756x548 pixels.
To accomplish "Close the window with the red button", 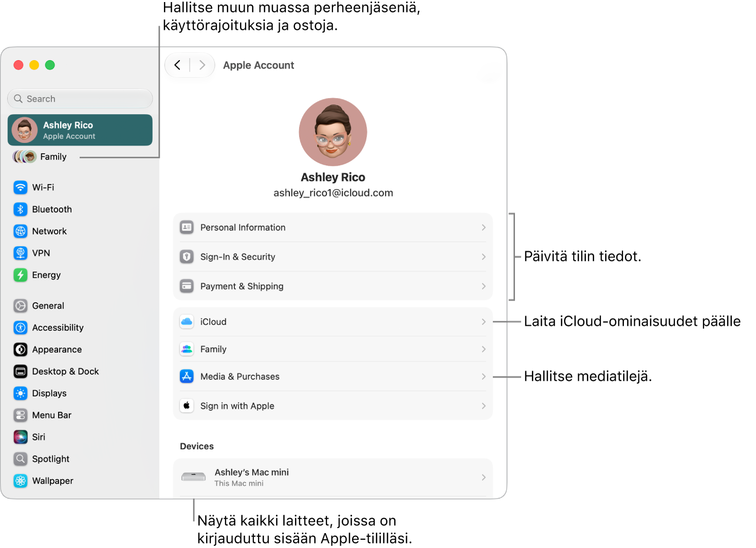I will tap(19, 65).
